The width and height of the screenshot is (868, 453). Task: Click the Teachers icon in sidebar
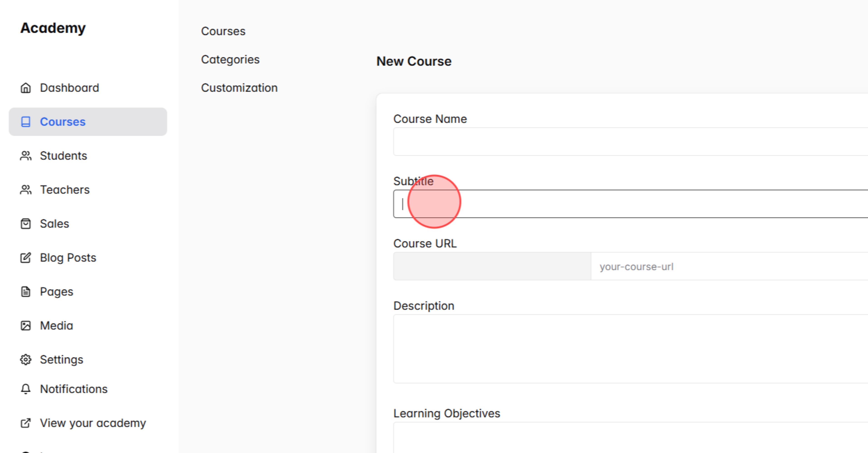pos(26,190)
